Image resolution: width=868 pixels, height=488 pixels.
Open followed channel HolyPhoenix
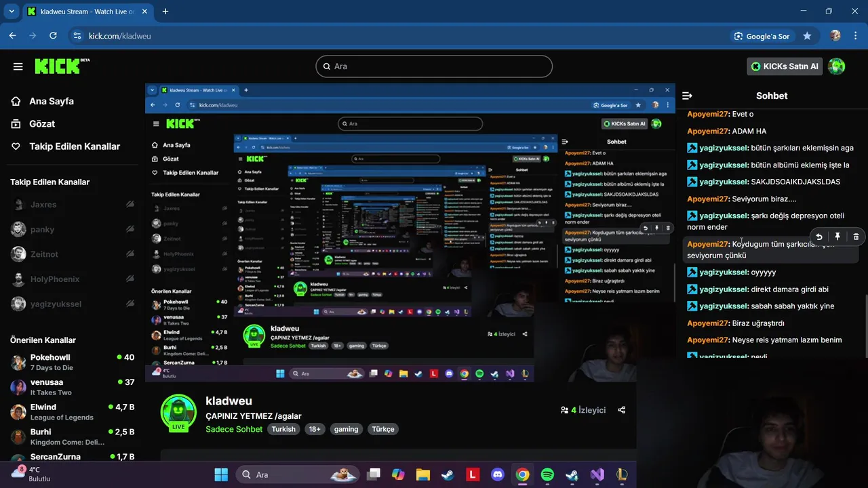(73, 279)
